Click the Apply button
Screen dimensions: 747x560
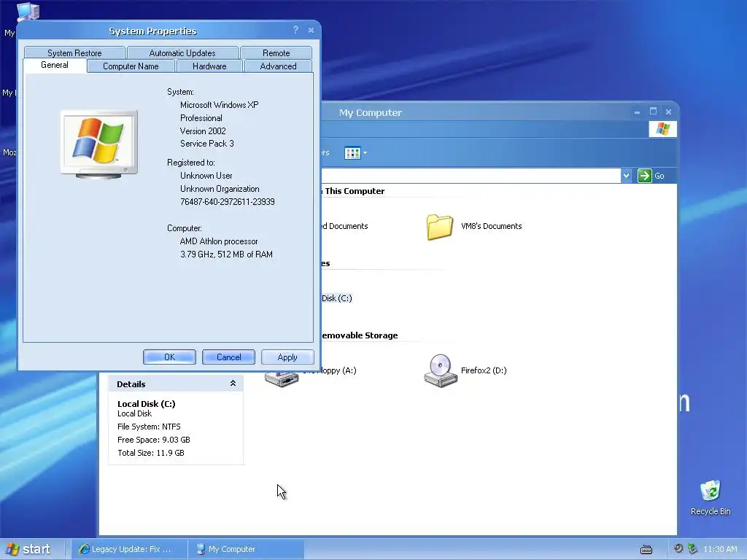(287, 357)
